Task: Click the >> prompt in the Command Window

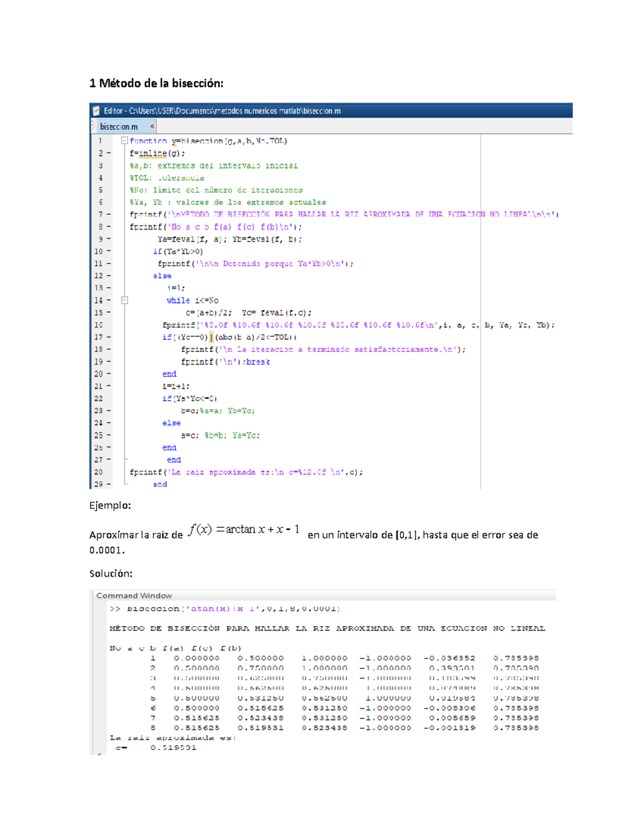Action: point(115,609)
